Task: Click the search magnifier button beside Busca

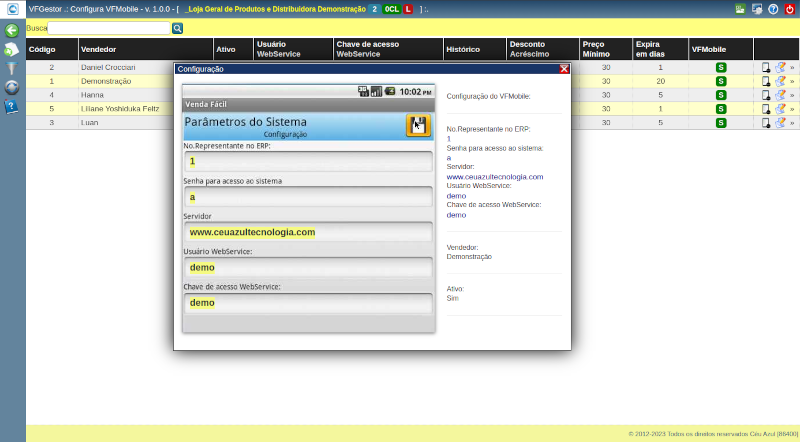Action: [x=178, y=29]
